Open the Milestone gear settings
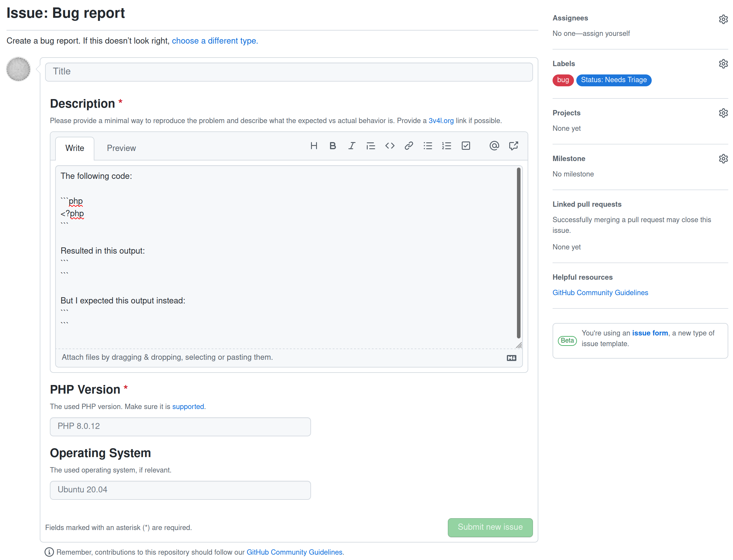Viewport: 733px width, 560px height. (723, 159)
